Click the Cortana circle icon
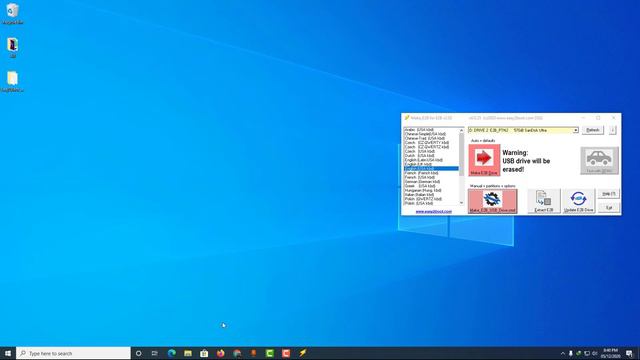 tap(138, 353)
